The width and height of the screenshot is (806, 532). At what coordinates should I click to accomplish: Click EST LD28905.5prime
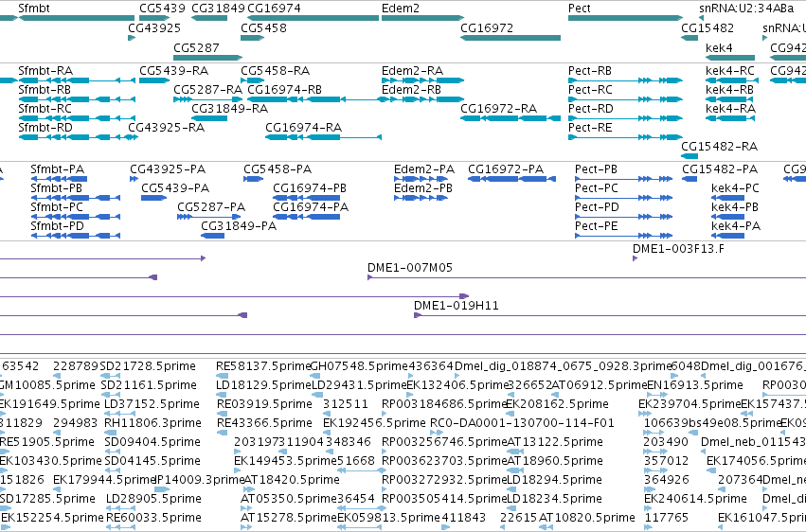[x=152, y=499]
